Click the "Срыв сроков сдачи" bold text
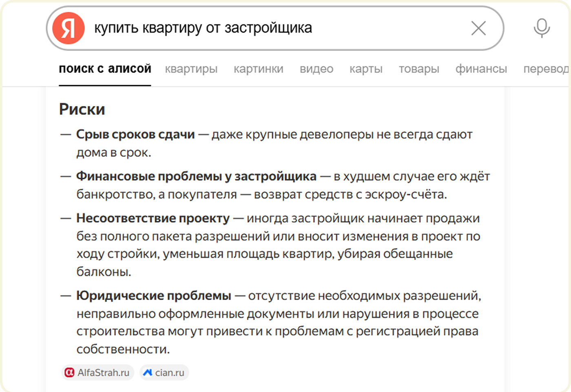The image size is (571, 392). click(135, 134)
